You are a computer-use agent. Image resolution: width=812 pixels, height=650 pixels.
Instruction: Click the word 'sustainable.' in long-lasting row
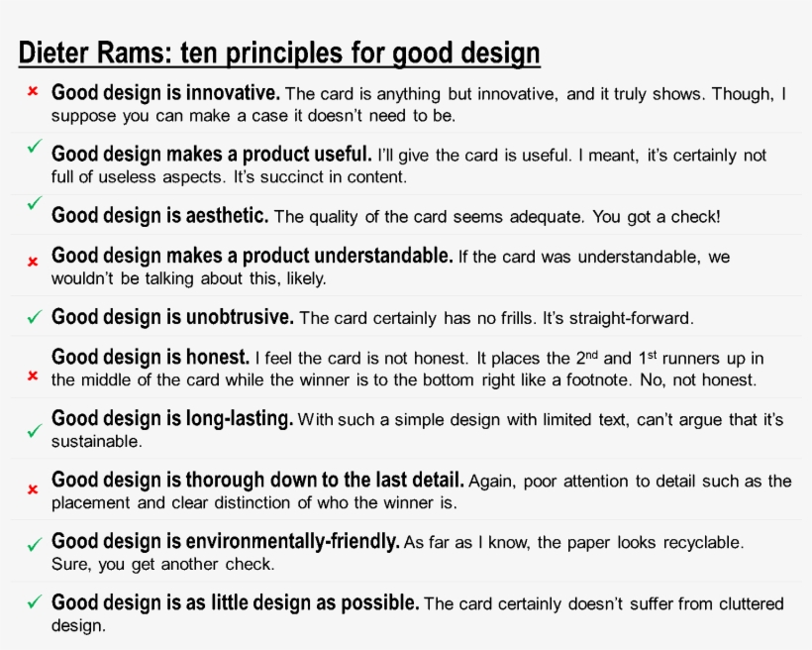coord(96,442)
